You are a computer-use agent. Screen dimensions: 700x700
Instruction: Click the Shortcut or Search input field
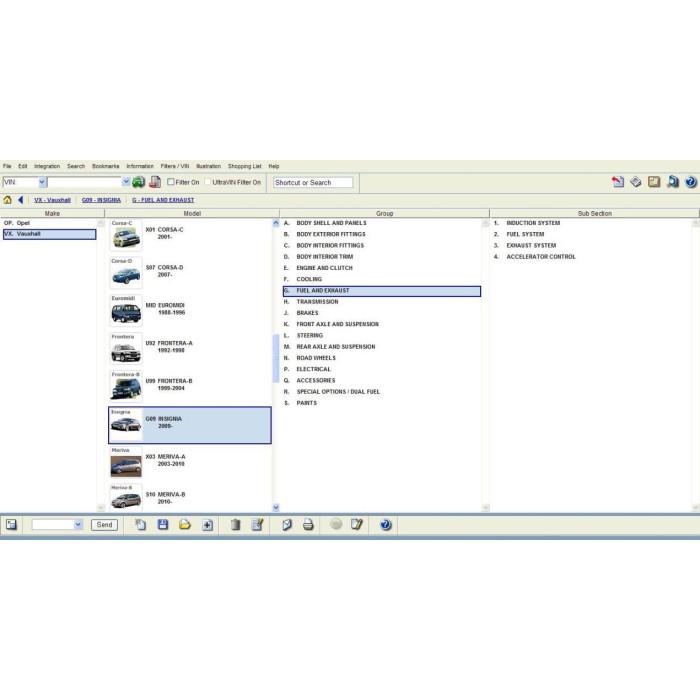tap(313, 182)
